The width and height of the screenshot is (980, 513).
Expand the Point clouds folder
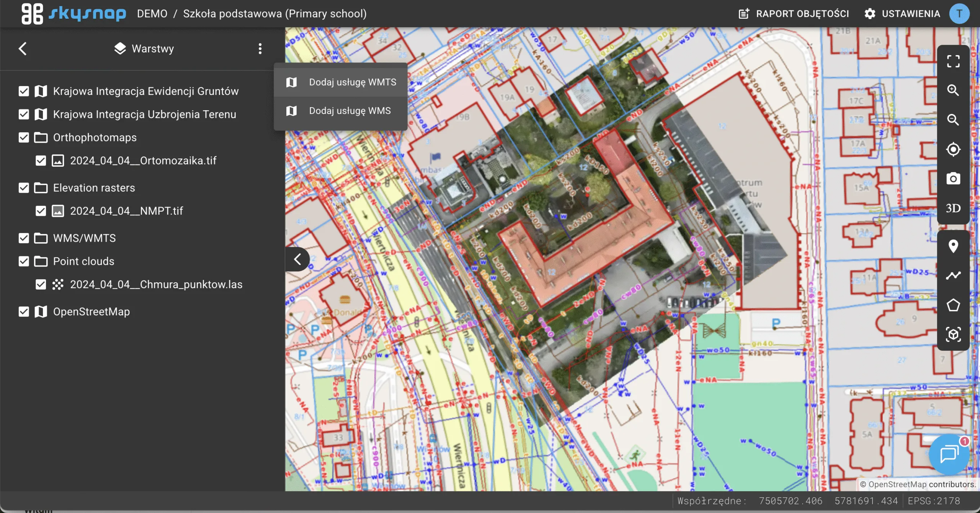(83, 261)
